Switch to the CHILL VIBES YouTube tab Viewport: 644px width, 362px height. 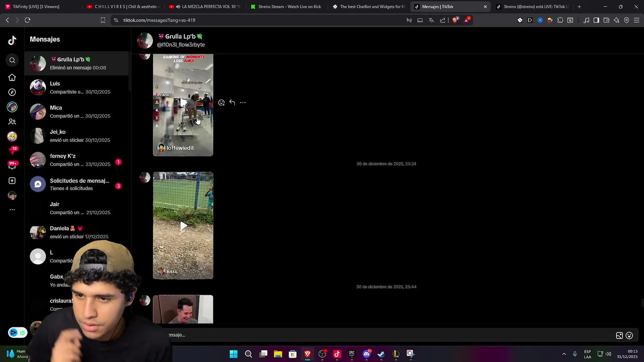[x=123, y=7]
